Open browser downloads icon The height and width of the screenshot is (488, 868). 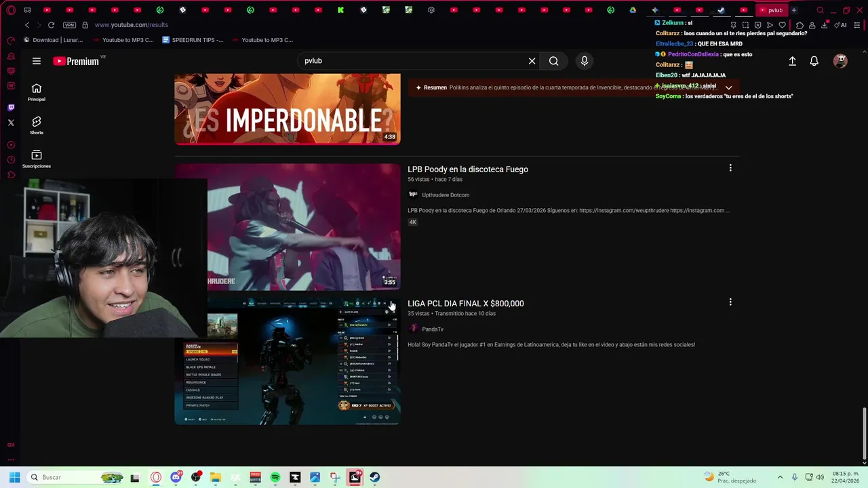pos(824,25)
